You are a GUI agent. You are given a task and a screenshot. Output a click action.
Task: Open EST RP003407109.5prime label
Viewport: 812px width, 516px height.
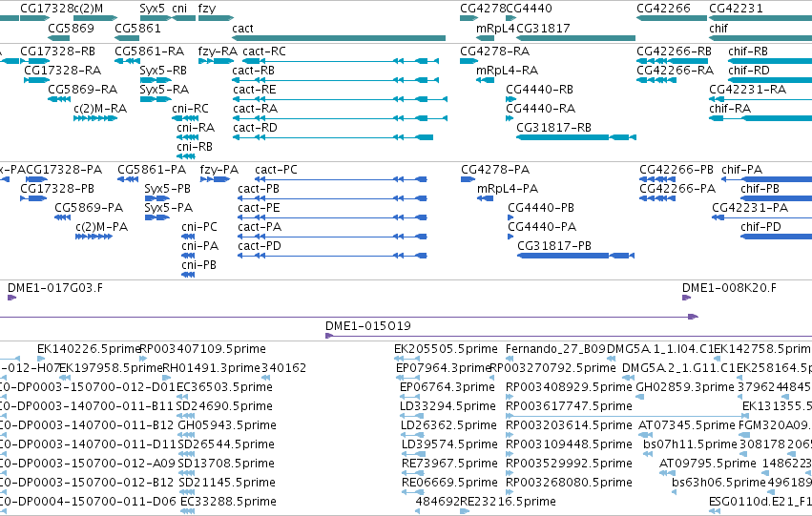pos(203,349)
